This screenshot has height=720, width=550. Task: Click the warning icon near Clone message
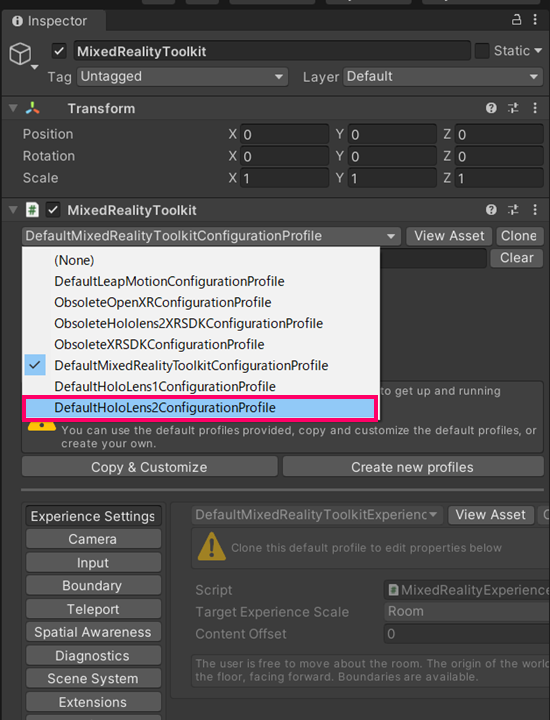(211, 546)
